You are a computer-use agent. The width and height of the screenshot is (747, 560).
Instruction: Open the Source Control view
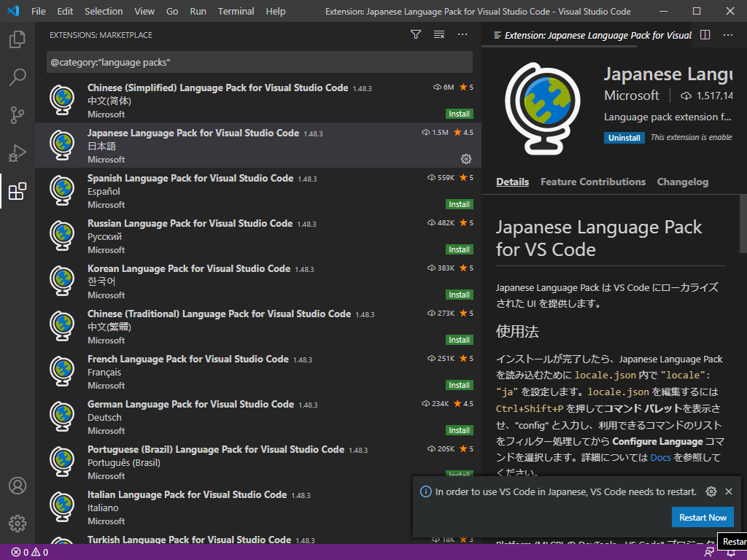[x=18, y=115]
